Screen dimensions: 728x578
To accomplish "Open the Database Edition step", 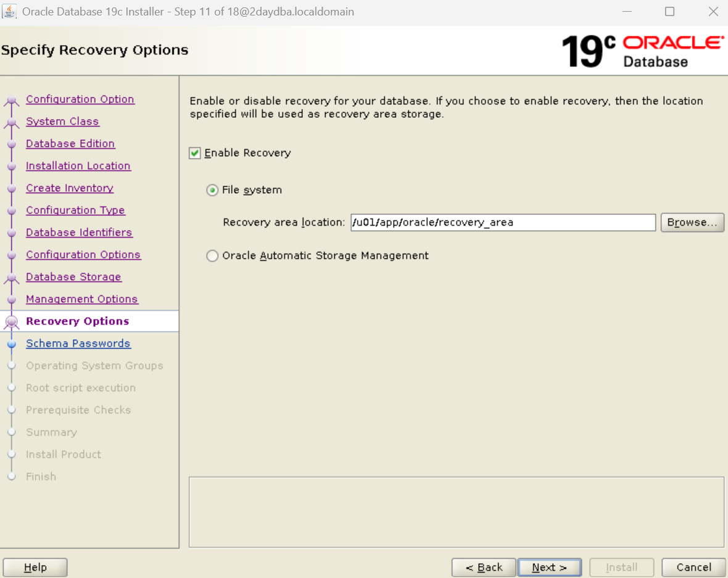I will (70, 144).
